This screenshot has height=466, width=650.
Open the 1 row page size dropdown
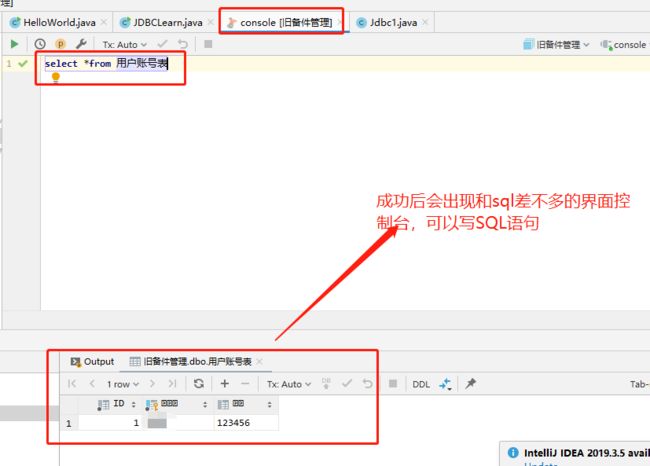pos(123,384)
